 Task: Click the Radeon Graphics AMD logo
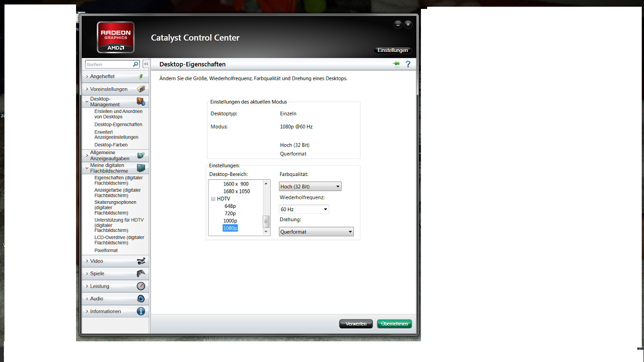(x=115, y=37)
